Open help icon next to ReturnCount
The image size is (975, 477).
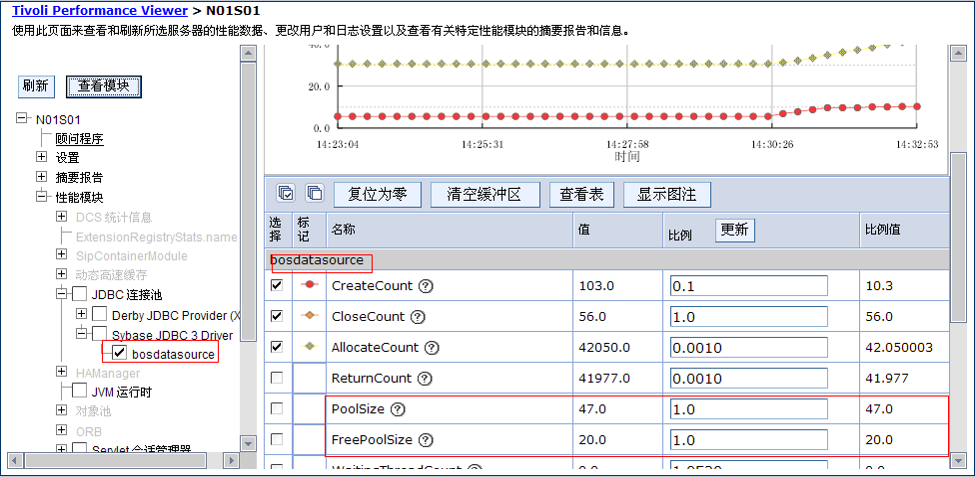coord(424,379)
